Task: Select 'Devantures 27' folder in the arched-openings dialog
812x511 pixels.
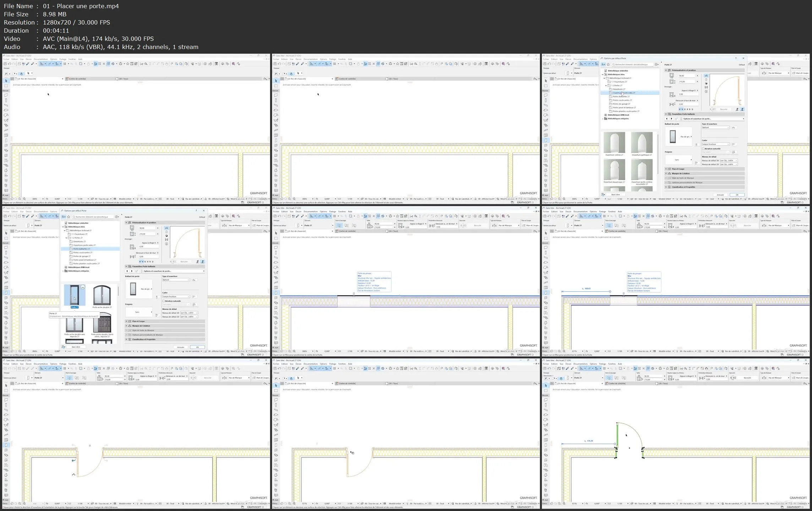Action: point(619,89)
